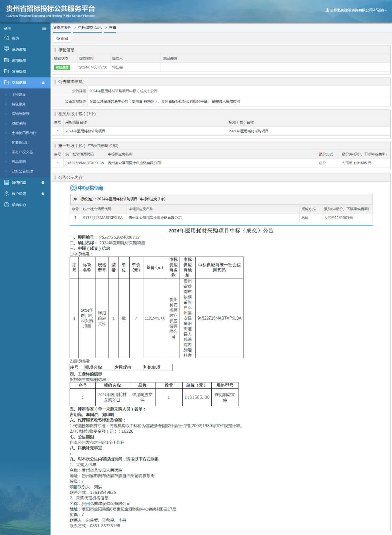Image resolution: width=392 pixels, height=535 pixels.
Task: Click 公告基本信息 section header
Action: [70, 82]
